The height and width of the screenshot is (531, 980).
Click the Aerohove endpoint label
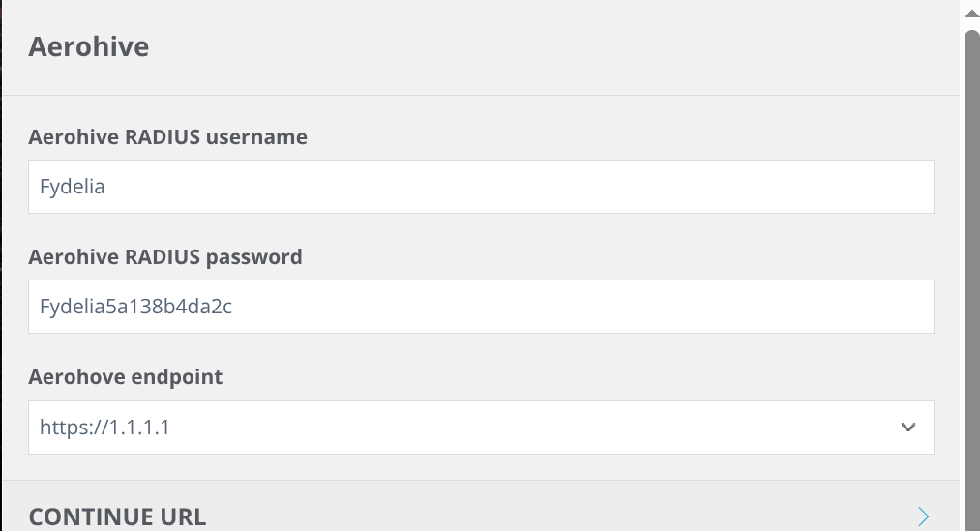coord(126,377)
